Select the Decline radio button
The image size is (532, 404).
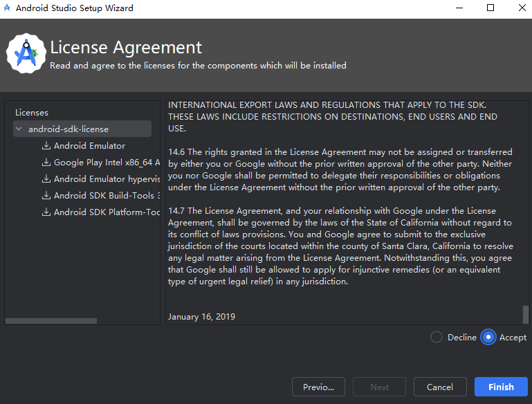[437, 337]
